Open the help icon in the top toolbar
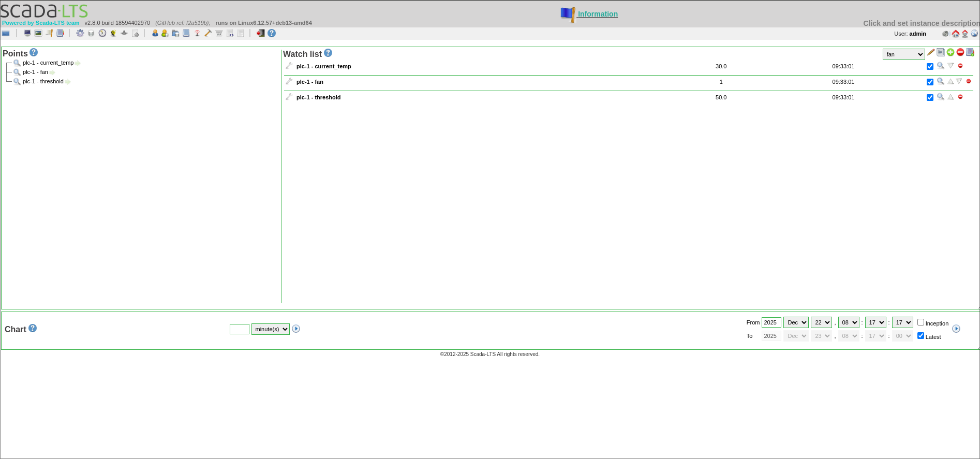Screen dimensions: 980x459 click(x=272, y=33)
